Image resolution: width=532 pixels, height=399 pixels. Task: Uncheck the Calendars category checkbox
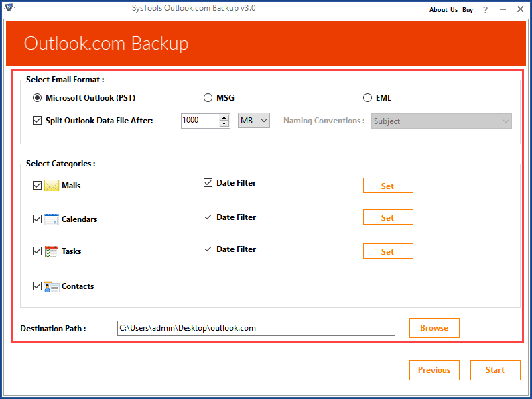tap(38, 219)
